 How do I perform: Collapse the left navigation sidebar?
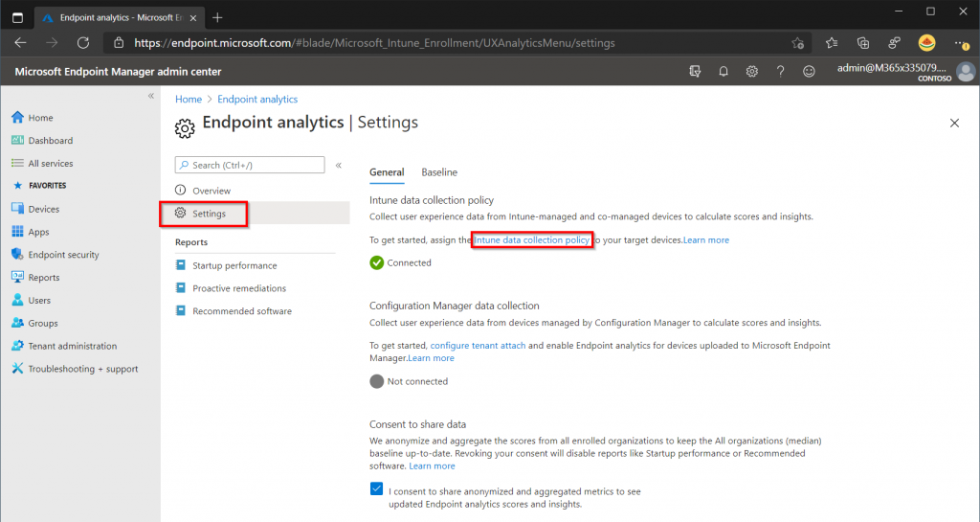tap(150, 96)
